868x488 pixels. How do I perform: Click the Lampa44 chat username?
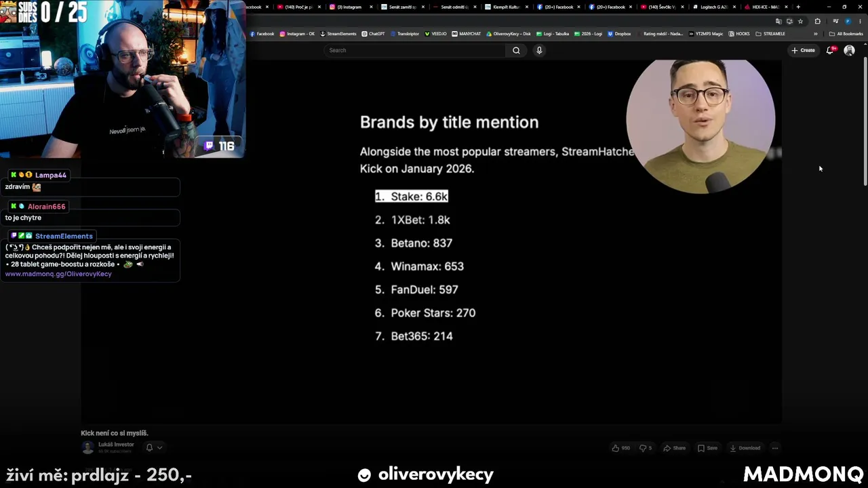(51, 175)
